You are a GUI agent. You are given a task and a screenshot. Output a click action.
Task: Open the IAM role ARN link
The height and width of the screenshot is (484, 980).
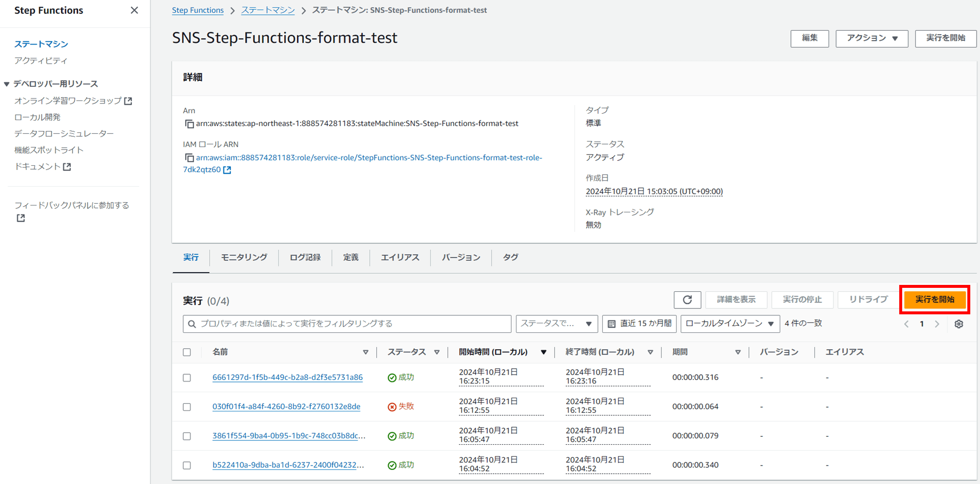coord(363,163)
